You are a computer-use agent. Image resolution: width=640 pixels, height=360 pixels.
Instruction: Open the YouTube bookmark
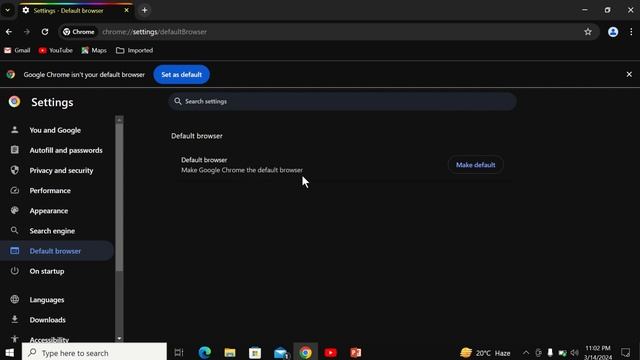(x=56, y=50)
